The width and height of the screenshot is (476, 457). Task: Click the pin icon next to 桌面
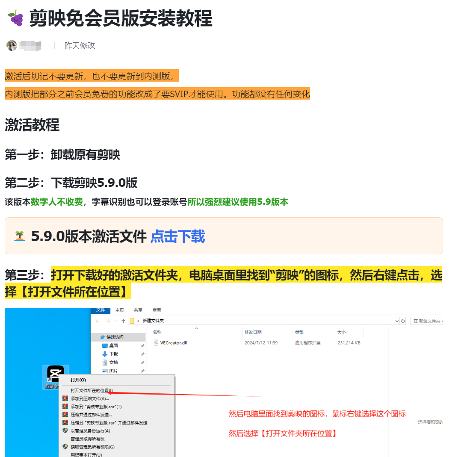click(x=143, y=345)
